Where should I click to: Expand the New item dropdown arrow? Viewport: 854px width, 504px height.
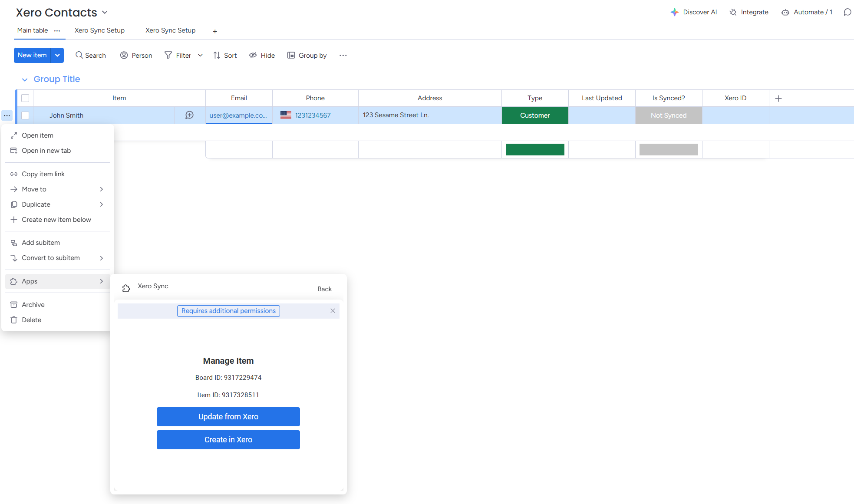[57, 55]
